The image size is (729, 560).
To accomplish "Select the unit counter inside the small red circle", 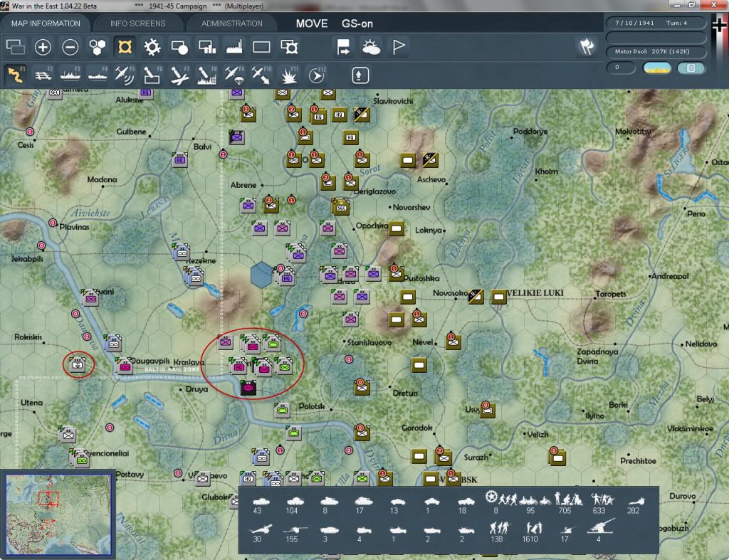I will pos(78,364).
